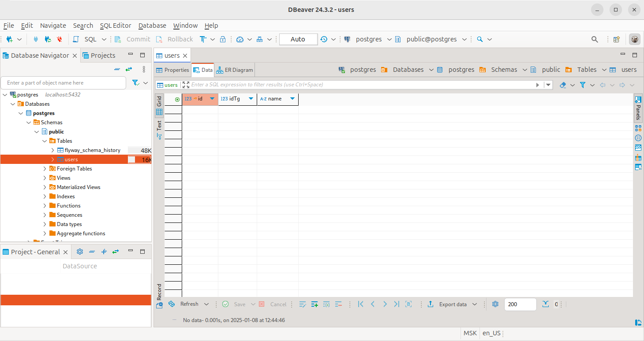
Task: Go to the first page icon
Action: point(361,304)
